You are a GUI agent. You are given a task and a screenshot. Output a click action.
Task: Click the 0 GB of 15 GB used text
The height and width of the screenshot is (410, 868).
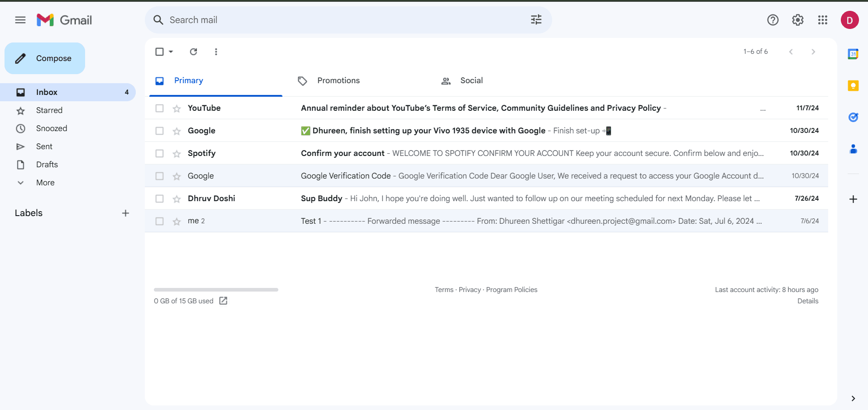[184, 301]
